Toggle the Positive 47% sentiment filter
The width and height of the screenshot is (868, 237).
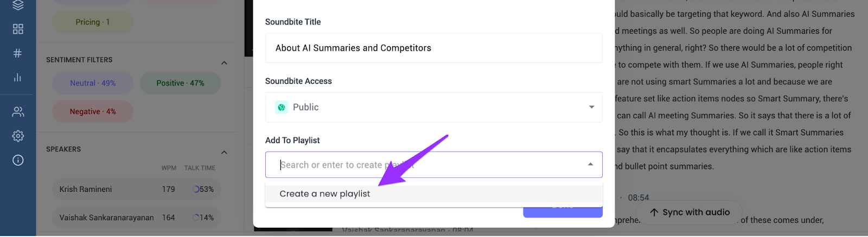(x=180, y=83)
